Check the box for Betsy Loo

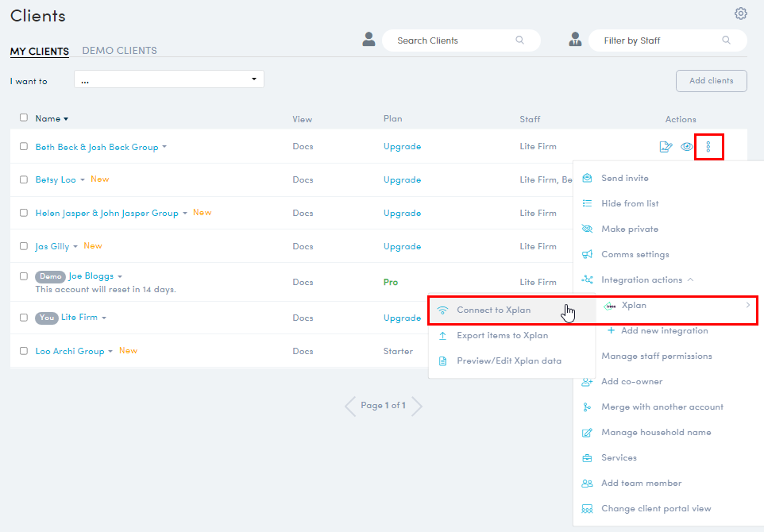tap(24, 180)
